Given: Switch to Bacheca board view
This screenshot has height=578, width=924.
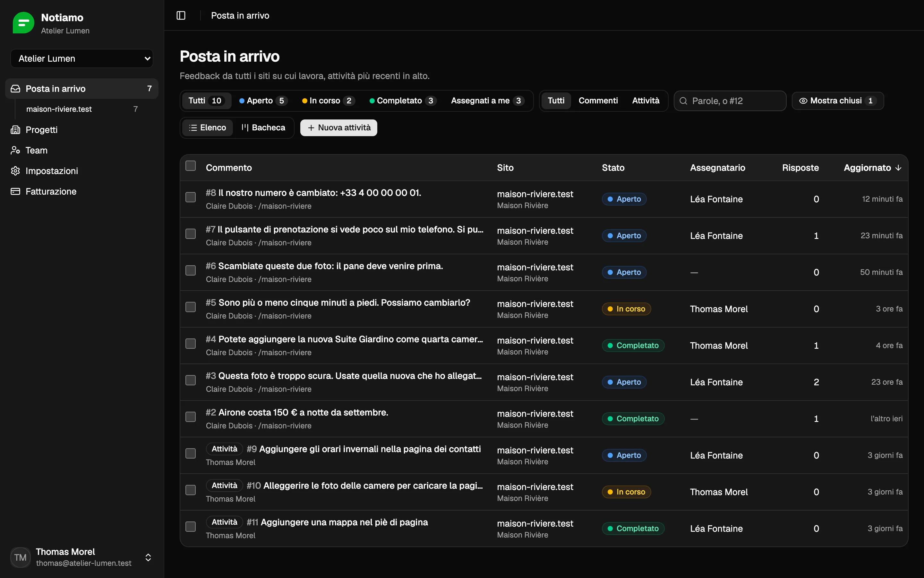Looking at the screenshot, I should (263, 128).
